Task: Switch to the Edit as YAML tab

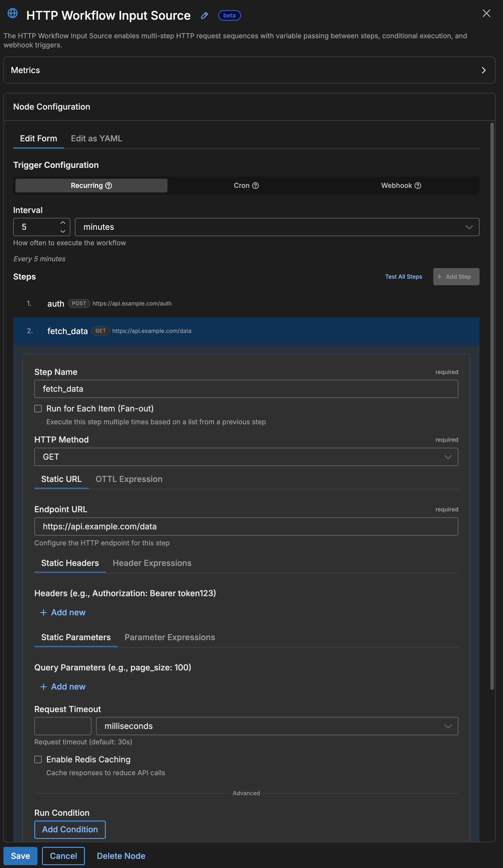Action: (96, 138)
